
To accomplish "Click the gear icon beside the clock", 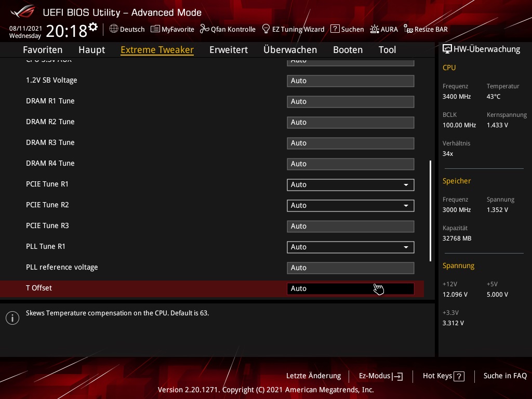I will [x=93, y=26].
